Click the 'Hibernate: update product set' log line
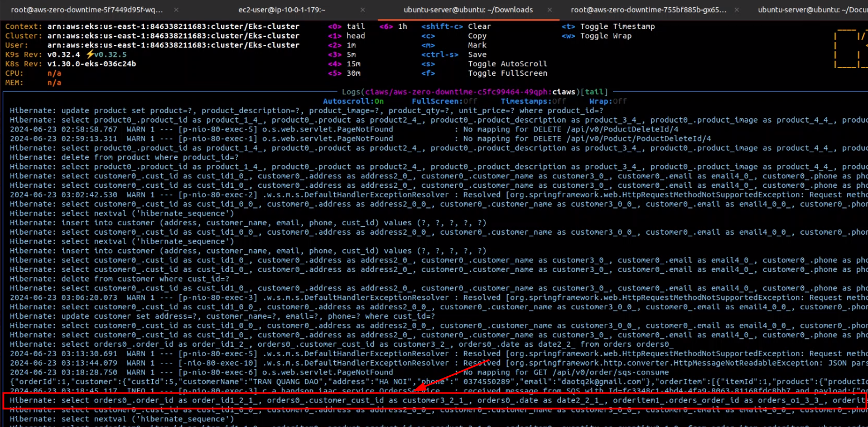This screenshot has width=868, height=427. [x=306, y=111]
